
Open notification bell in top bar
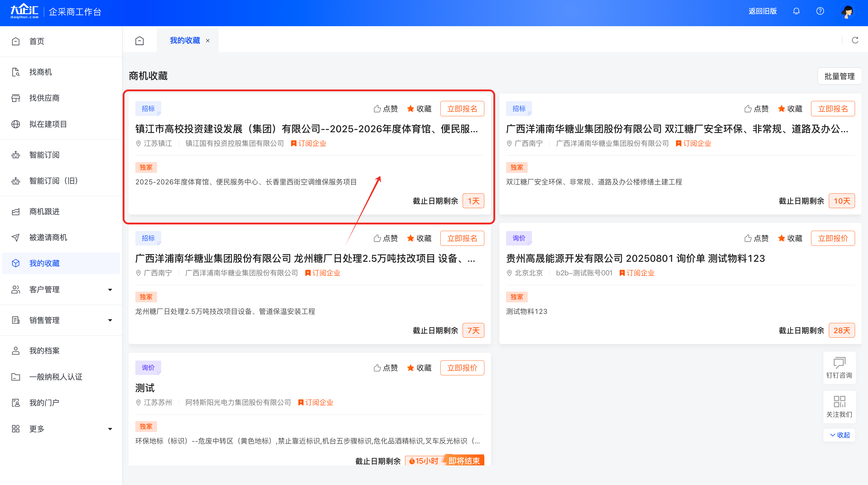[x=796, y=11]
